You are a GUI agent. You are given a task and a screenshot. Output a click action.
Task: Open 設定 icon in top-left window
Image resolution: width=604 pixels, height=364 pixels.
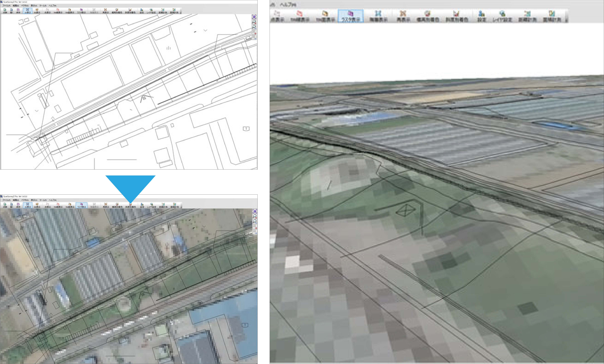(x=141, y=11)
